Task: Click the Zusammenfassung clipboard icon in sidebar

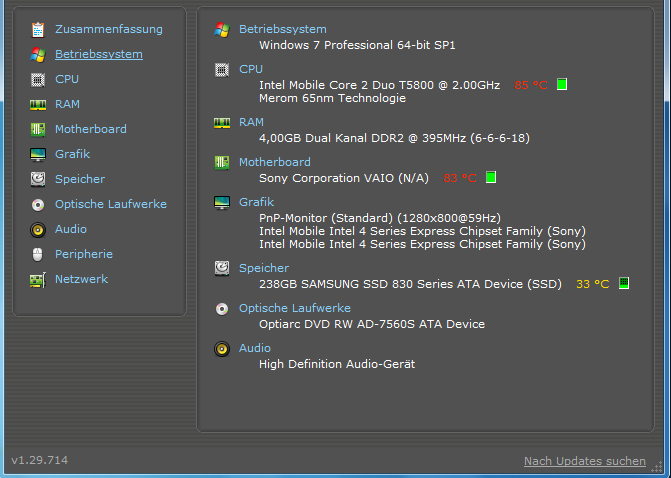Action: pos(38,30)
